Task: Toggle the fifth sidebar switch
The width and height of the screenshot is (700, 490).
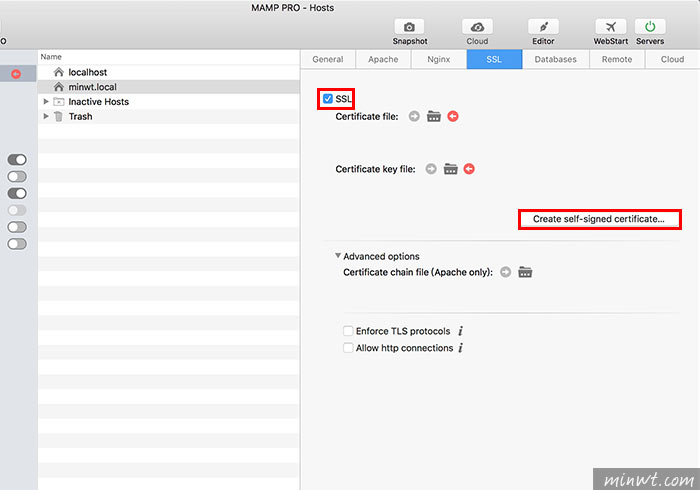Action: [17, 227]
